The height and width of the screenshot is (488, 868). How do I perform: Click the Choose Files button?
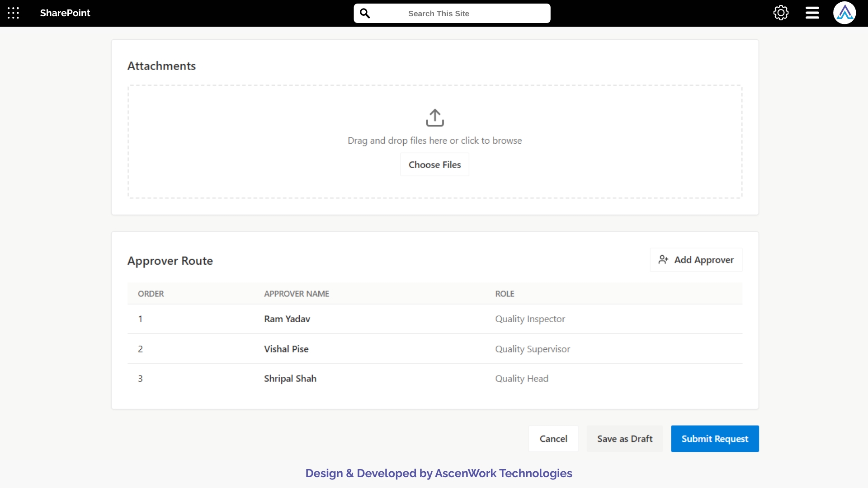click(434, 164)
